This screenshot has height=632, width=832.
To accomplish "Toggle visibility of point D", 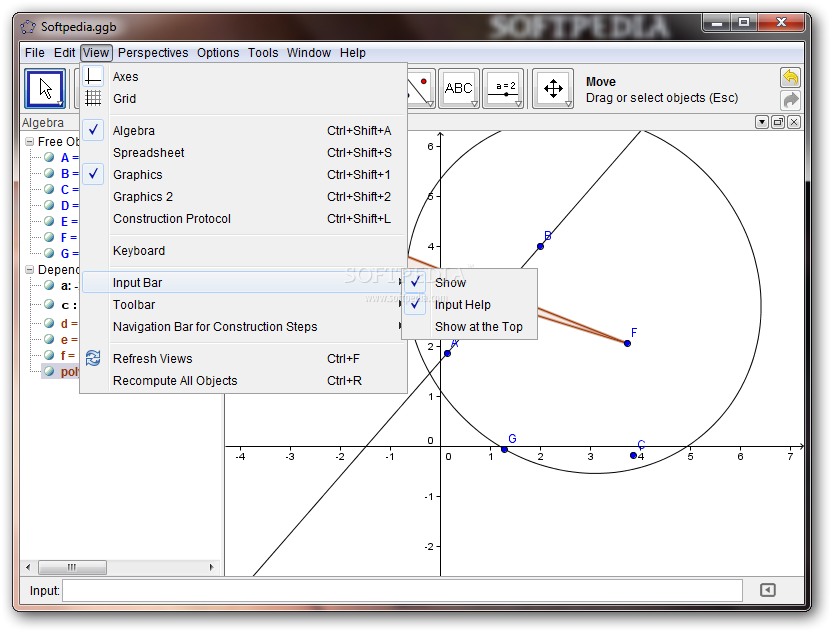I will coord(49,205).
